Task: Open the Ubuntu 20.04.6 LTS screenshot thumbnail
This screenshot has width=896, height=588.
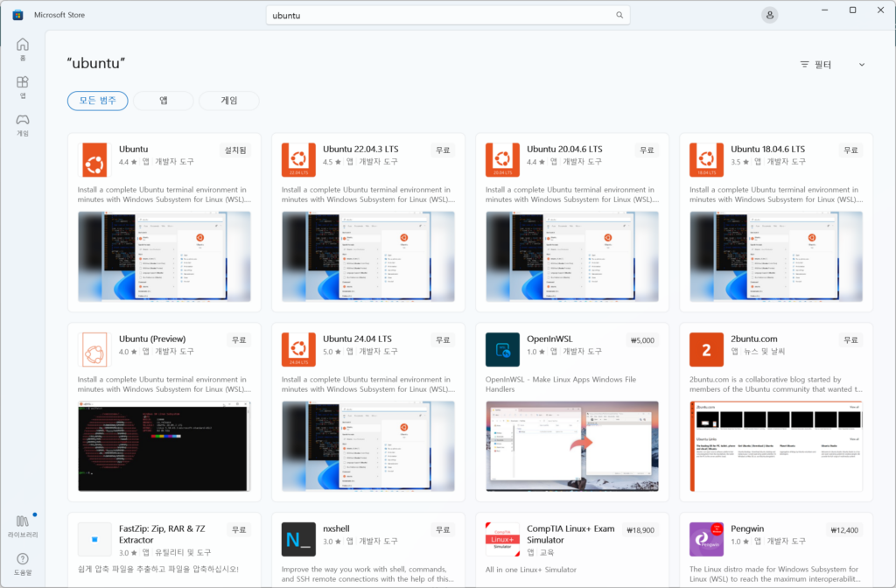Action: (x=572, y=256)
